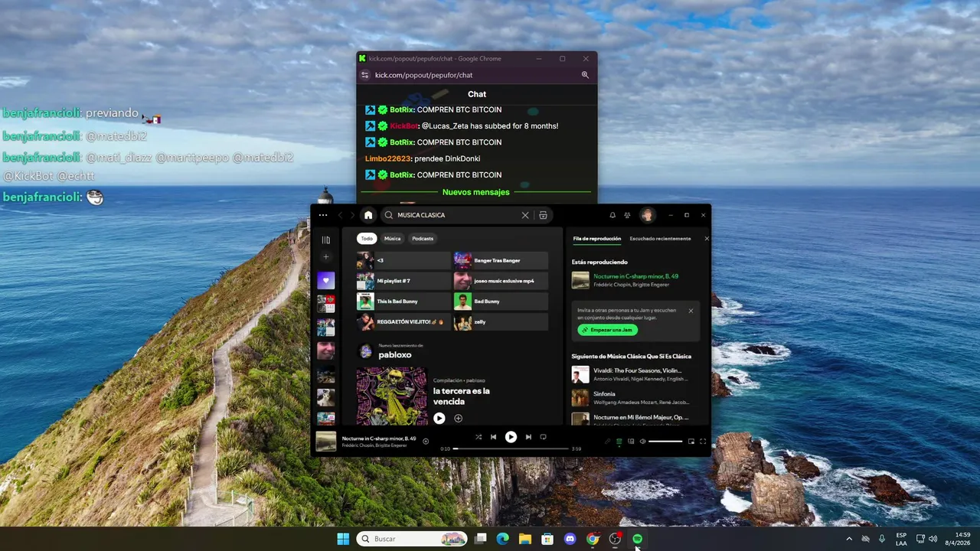Add current Nocturne track to library
The image size is (980, 551).
(x=426, y=441)
